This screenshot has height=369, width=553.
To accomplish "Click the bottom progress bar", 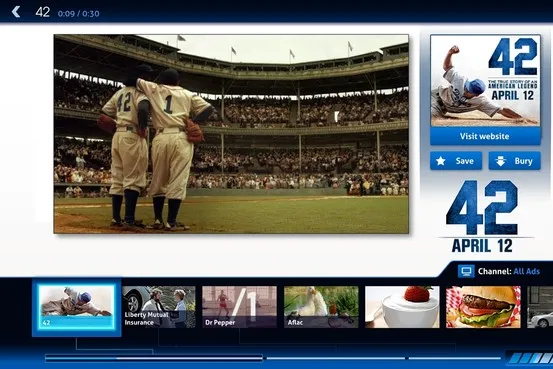I will [x=273, y=358].
